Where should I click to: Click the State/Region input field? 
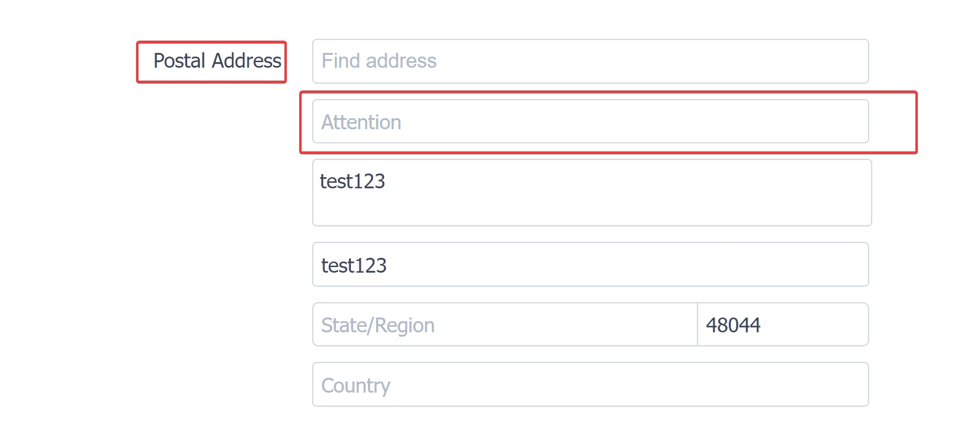505,324
